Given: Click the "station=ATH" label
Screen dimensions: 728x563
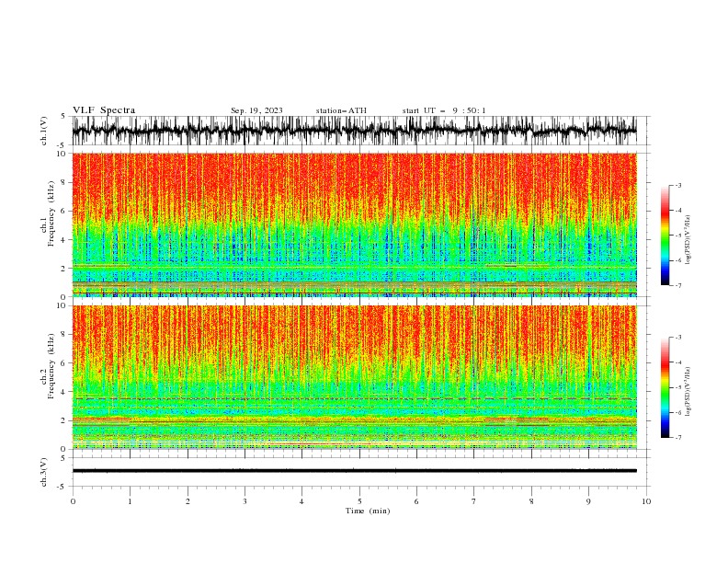Looking at the screenshot, I should coord(341,110).
